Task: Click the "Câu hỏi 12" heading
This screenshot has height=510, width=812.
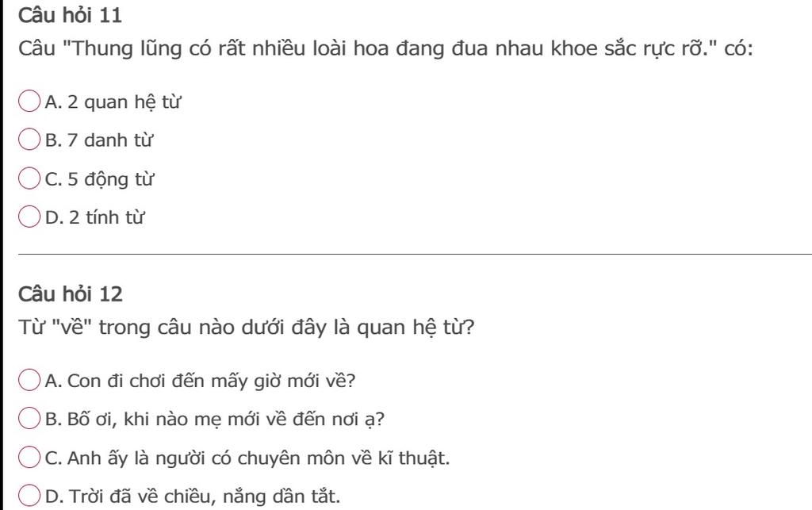Action: click(71, 294)
